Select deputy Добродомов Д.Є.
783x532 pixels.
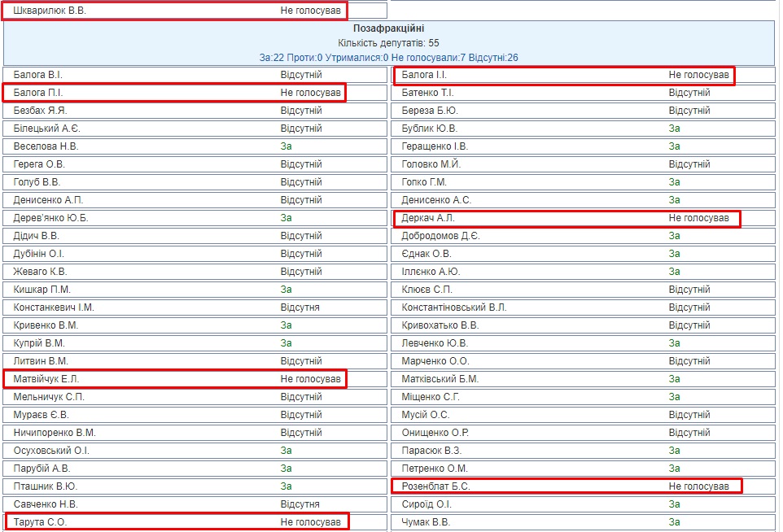pyautogui.click(x=440, y=236)
